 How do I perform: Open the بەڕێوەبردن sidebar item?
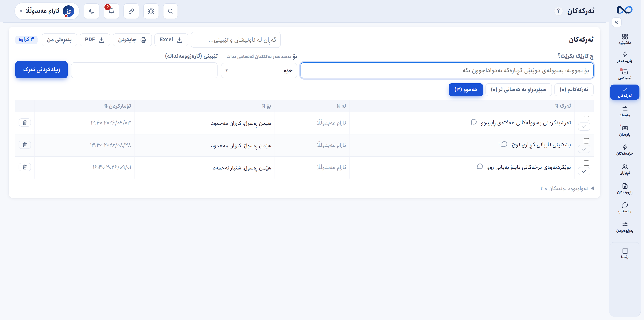coord(625,227)
